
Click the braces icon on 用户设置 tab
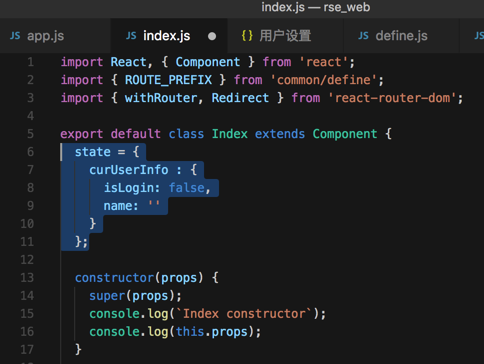tap(247, 36)
